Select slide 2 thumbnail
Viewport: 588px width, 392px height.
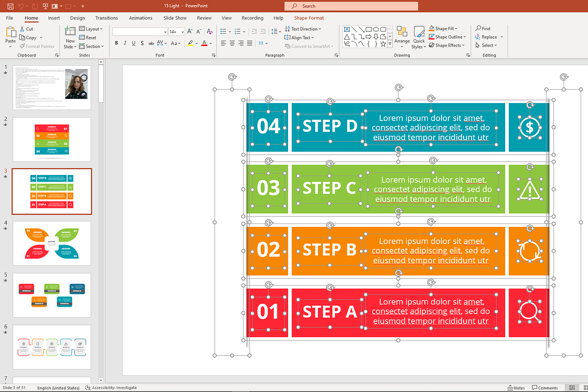(51, 140)
